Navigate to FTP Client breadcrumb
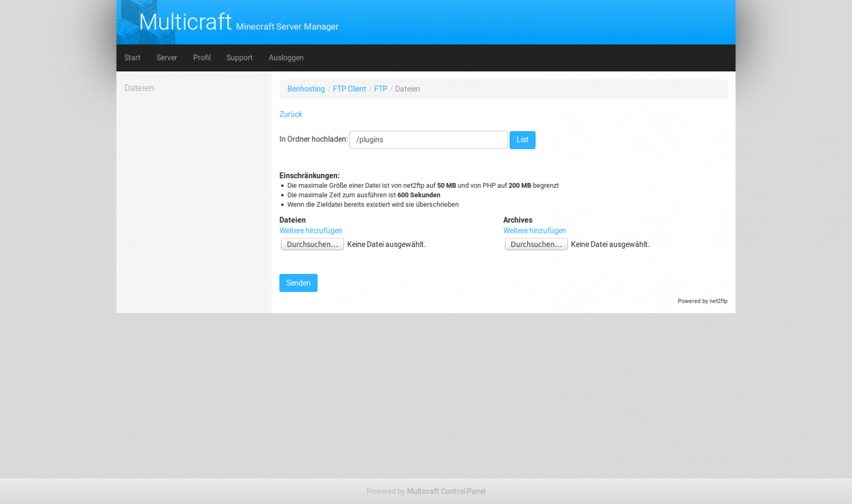 [349, 89]
